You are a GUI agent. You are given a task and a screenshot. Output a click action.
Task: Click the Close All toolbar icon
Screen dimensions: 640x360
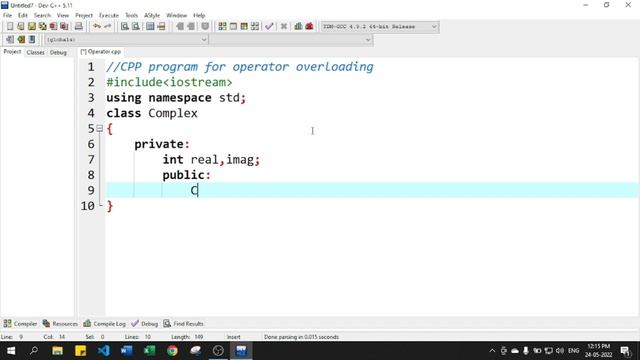click(64, 27)
